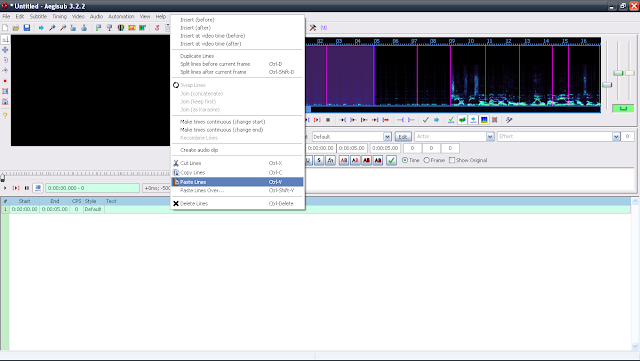Toggle spectrum analyzer mode button
Screen dimensions: 640x361
coord(484,120)
